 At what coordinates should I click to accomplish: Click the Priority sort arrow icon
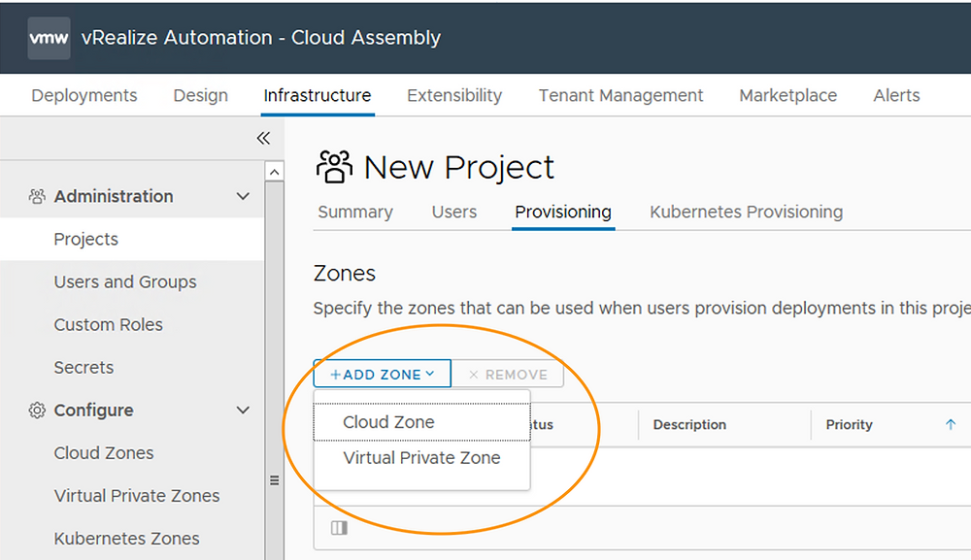[x=951, y=424]
